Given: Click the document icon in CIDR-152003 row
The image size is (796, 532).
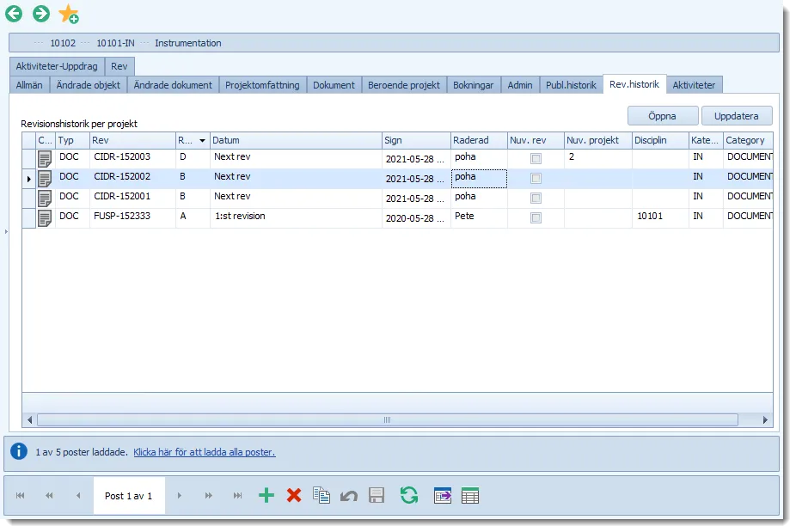Looking at the screenshot, I should 45,159.
